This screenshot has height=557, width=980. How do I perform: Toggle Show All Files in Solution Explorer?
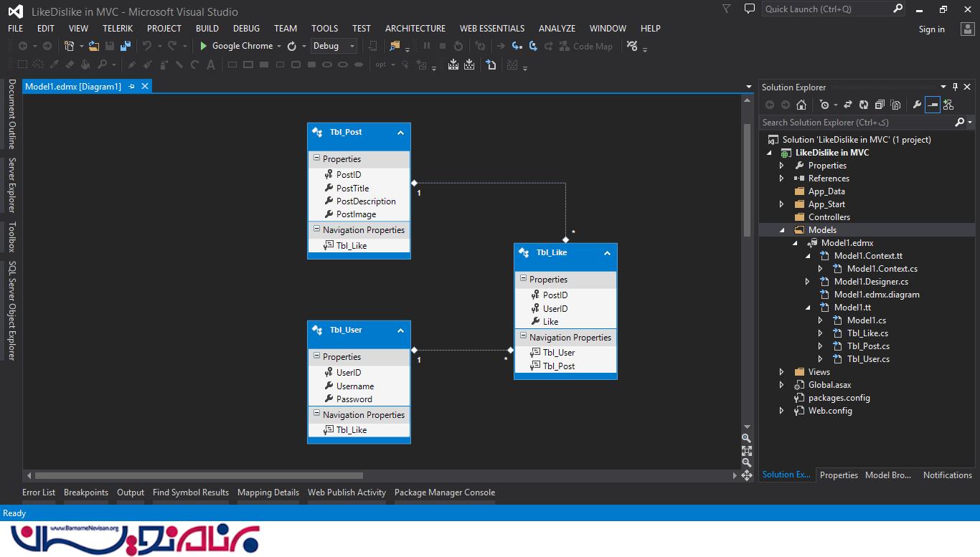[x=895, y=105]
